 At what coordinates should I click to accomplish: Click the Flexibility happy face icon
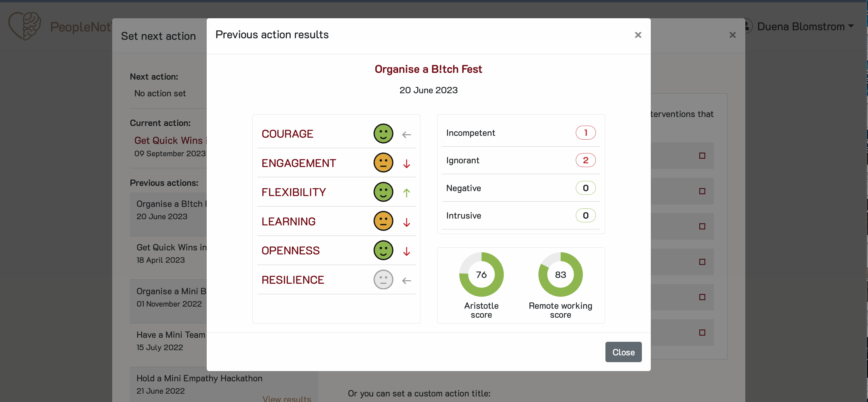tap(383, 192)
